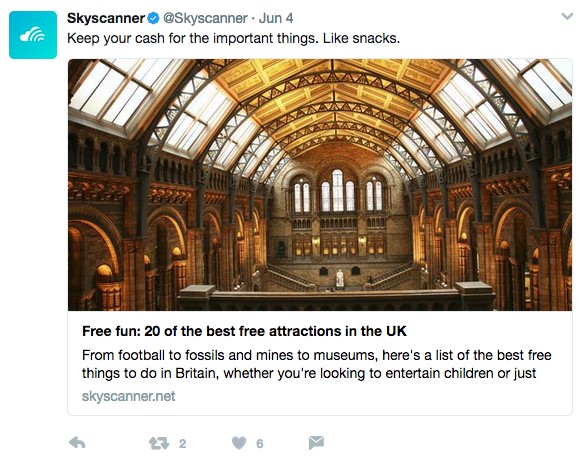The height and width of the screenshot is (461, 580).
Task: Reply to the Skyscanner tweet
Action: pos(77,443)
